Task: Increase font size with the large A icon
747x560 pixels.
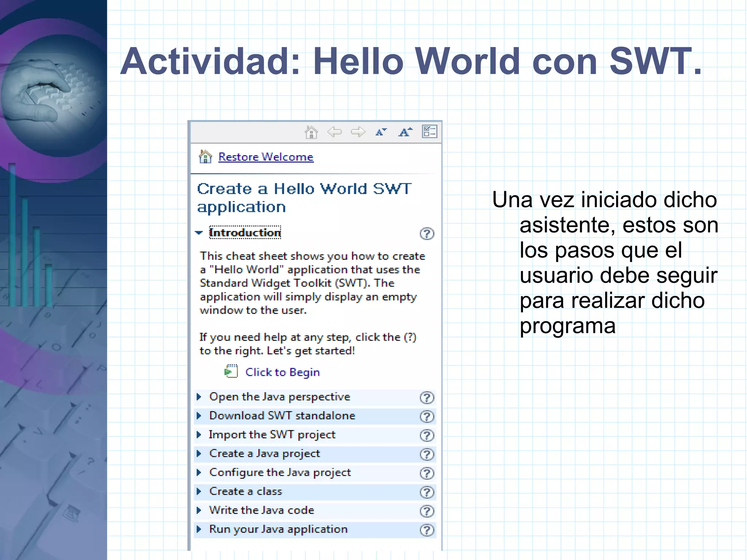Action: coord(405,132)
